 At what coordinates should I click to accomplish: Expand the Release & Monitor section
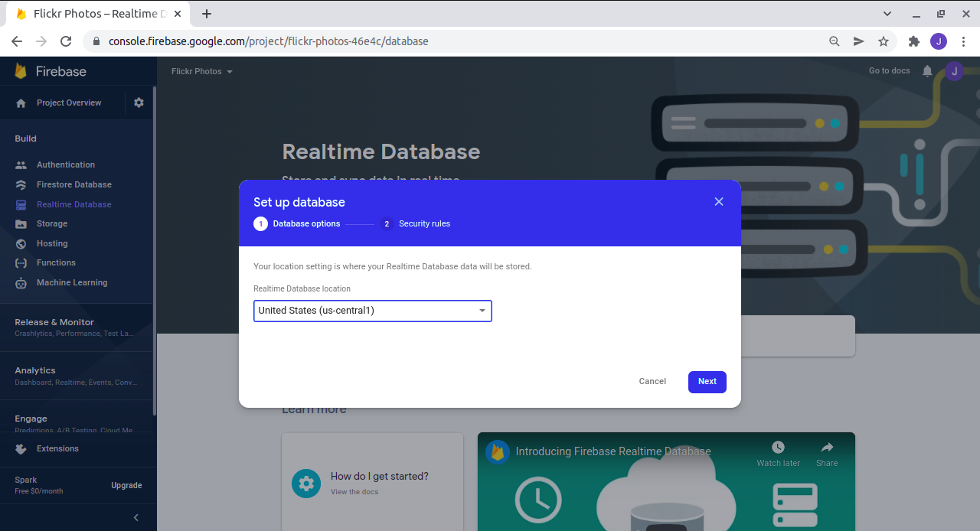(77, 327)
